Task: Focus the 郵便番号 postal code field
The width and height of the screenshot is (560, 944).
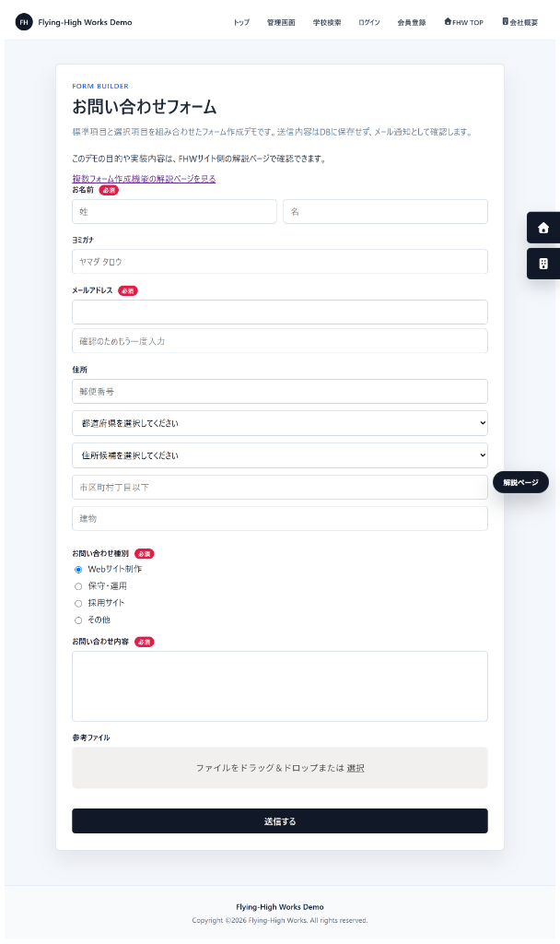Action: [x=280, y=391]
